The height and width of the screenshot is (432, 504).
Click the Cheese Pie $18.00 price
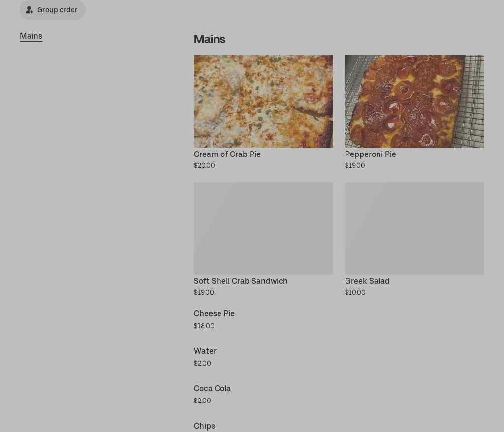tap(204, 326)
